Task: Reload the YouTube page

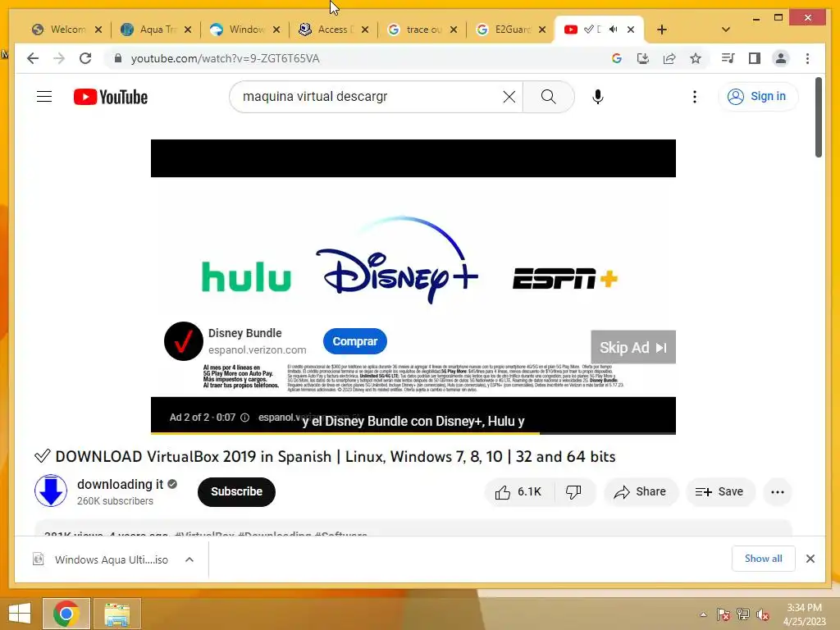Action: pyautogui.click(x=85, y=58)
